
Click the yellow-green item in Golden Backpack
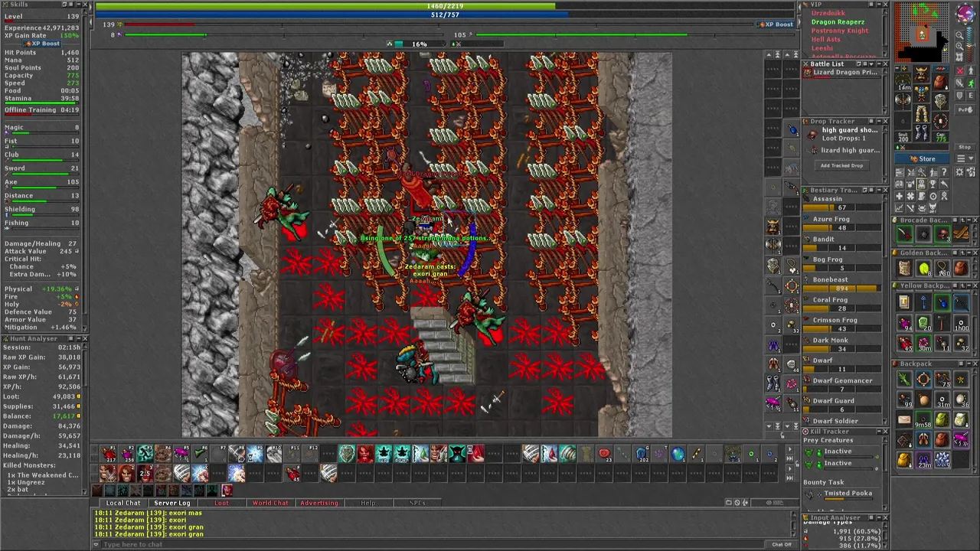point(923,268)
